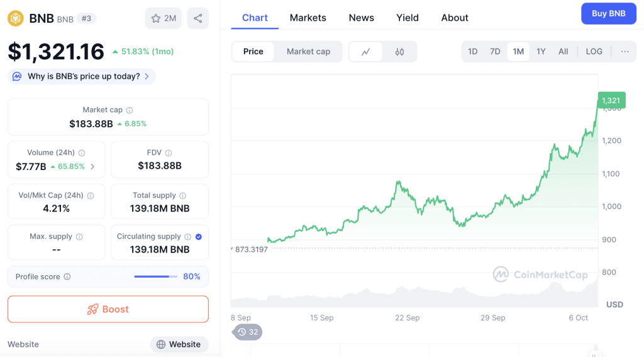Switch to candlestick chart icon
The width and height of the screenshot is (644, 357).
399,52
